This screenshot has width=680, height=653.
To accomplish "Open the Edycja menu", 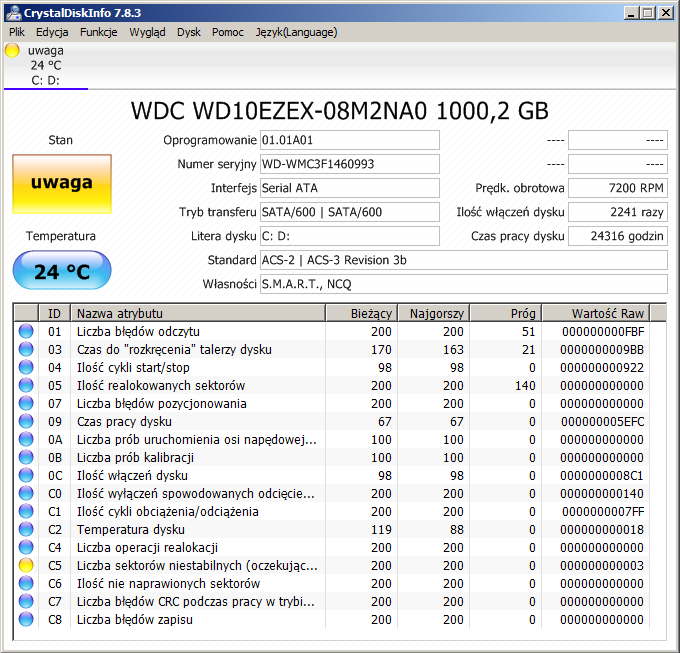I will [x=52, y=32].
